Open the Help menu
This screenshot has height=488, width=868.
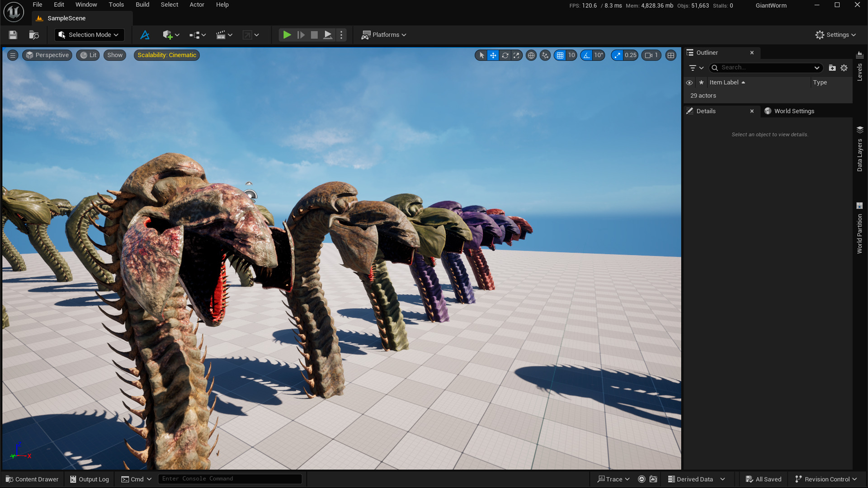(222, 5)
